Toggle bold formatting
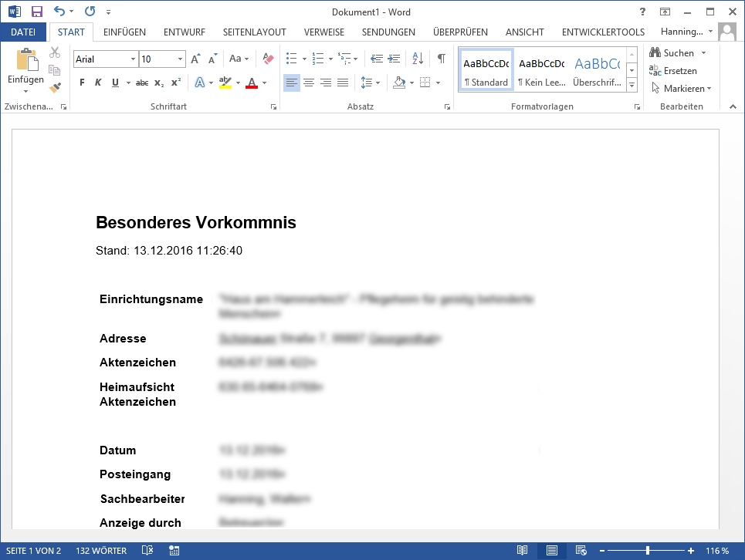745x560 pixels. pos(82,83)
